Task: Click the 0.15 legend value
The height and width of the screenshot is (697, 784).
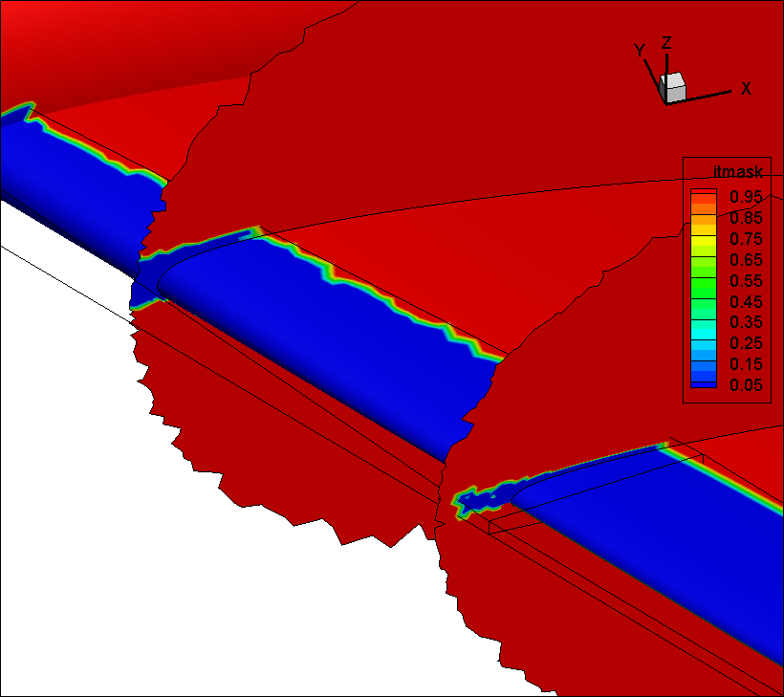Action: click(746, 364)
